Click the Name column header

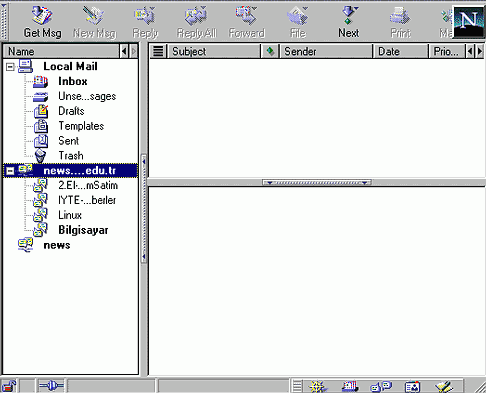pos(61,51)
